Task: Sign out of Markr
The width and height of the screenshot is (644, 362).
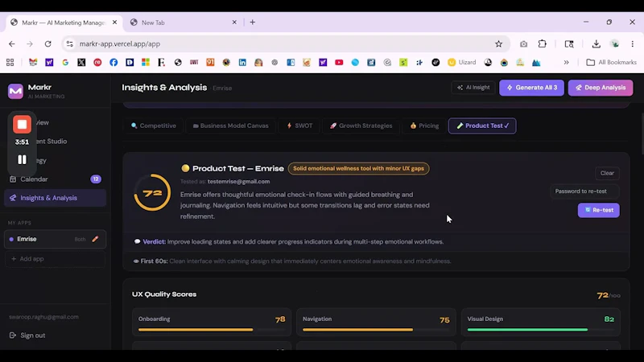Action: (27, 335)
